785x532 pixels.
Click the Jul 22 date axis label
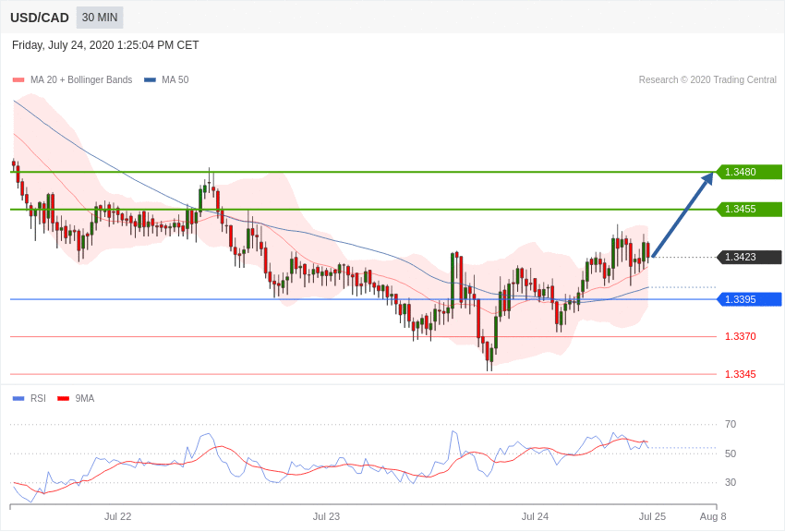coord(117,516)
